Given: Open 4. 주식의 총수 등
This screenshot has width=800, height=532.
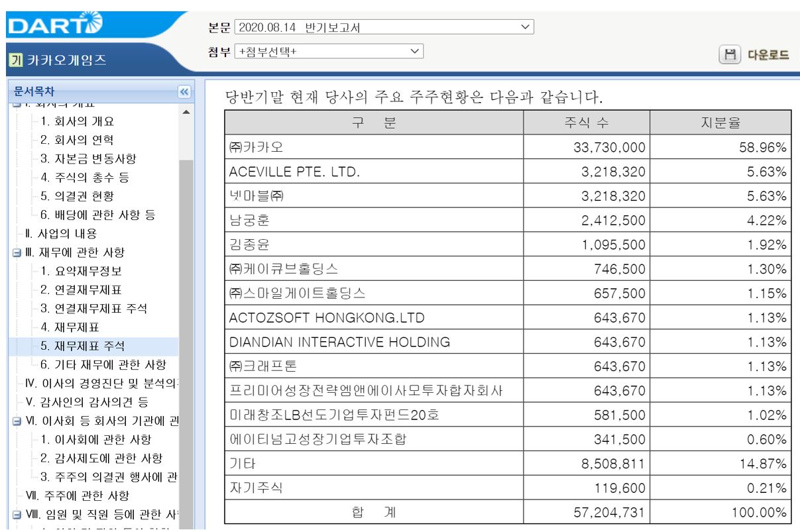Looking at the screenshot, I should tap(84, 178).
